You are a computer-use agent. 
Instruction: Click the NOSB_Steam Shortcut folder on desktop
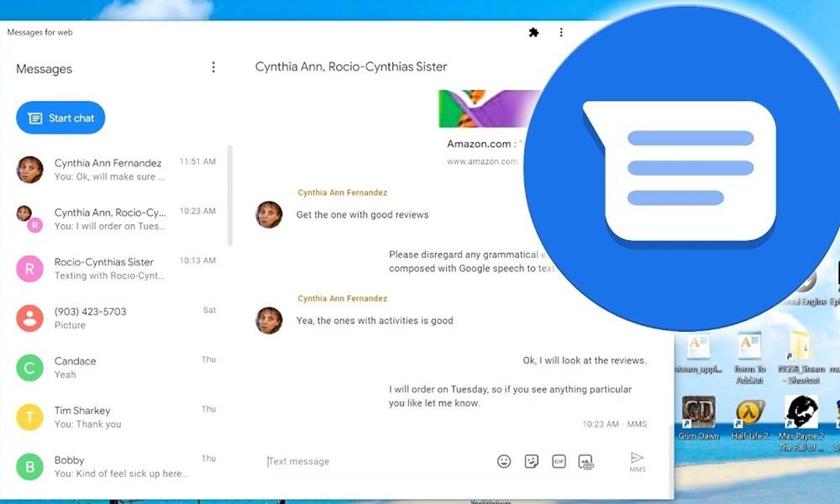[800, 358]
